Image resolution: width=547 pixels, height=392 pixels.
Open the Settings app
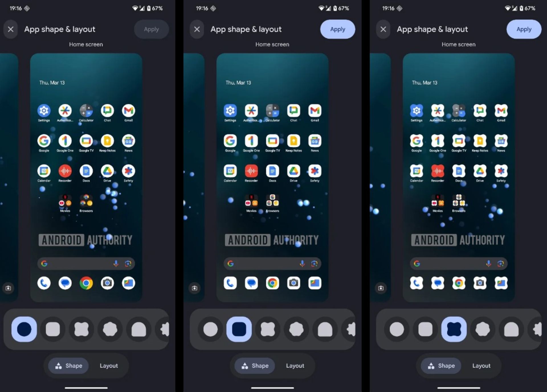tap(44, 111)
